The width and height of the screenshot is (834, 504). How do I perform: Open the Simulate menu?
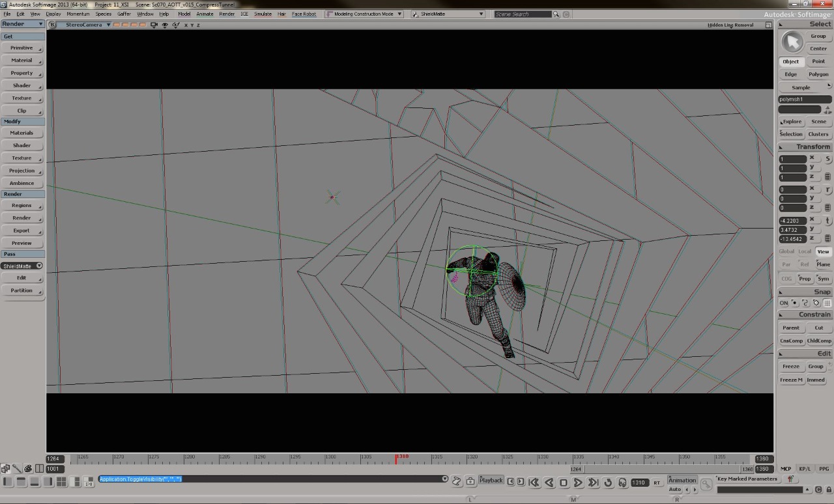pos(263,14)
